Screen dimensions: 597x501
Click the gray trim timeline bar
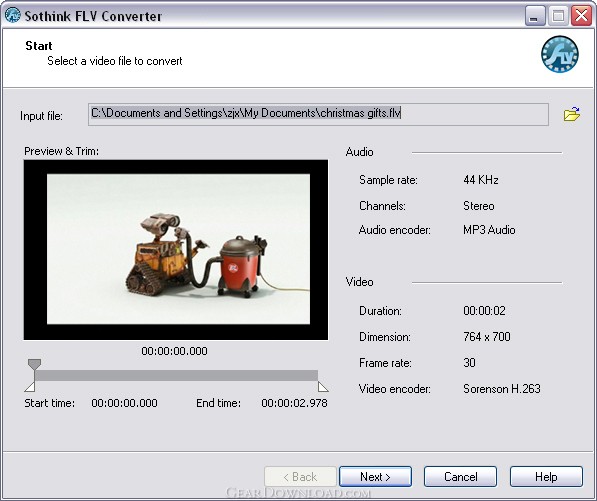tap(176, 375)
